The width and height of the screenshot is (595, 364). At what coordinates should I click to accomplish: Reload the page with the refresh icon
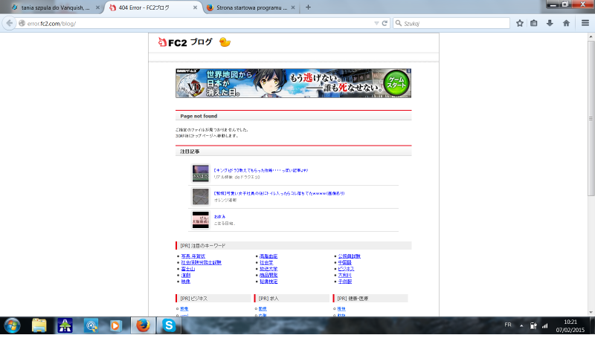point(385,23)
